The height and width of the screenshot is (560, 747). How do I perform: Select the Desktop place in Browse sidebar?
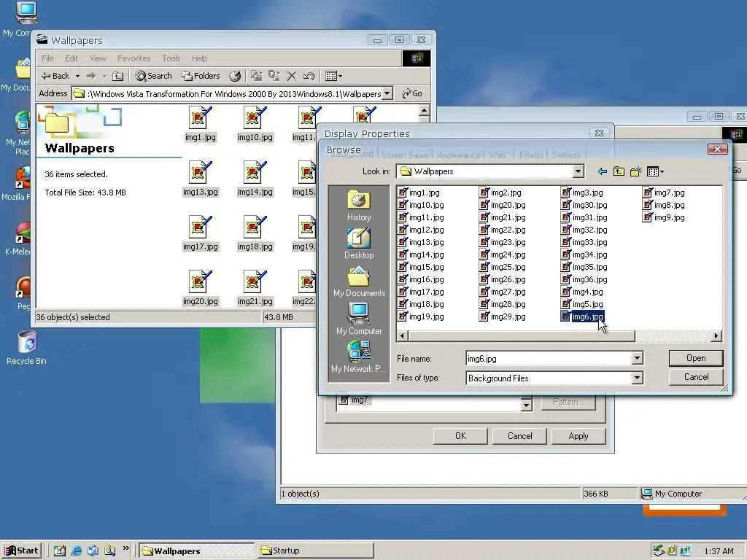click(x=359, y=244)
